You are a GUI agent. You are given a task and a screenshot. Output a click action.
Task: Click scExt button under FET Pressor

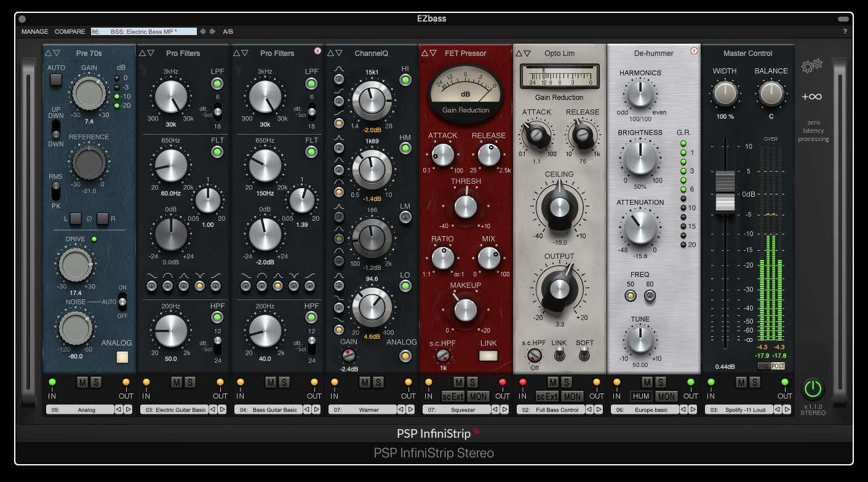tap(453, 397)
